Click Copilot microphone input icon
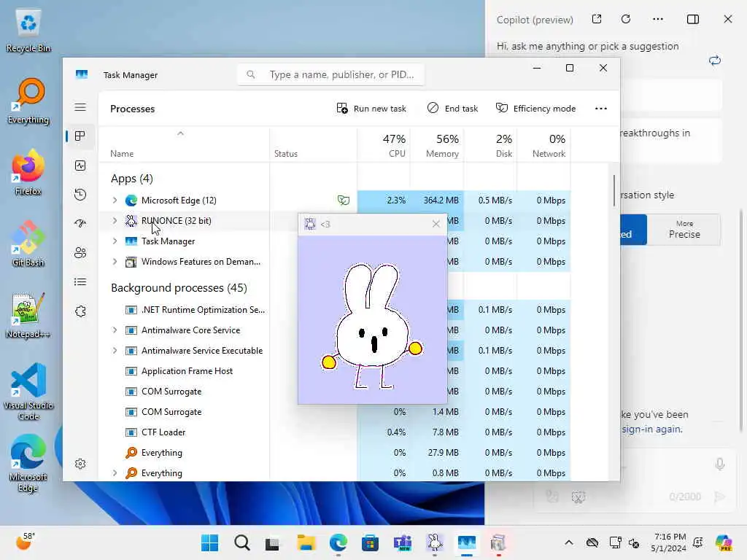The width and height of the screenshot is (747, 560). click(720, 464)
